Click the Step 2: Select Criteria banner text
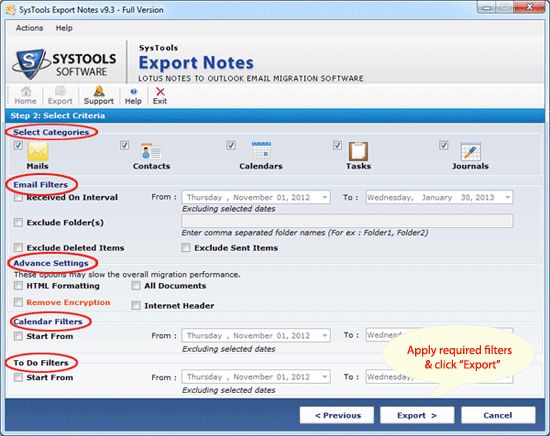 58,116
